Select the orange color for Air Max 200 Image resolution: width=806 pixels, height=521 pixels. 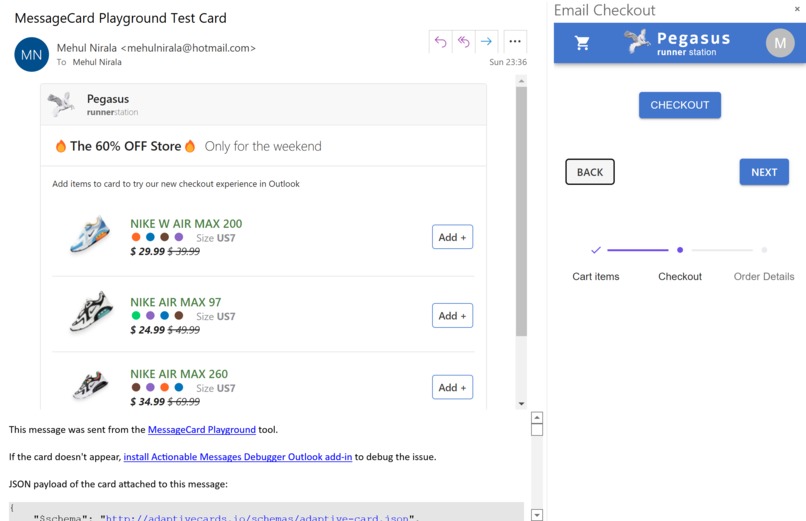tap(136, 237)
